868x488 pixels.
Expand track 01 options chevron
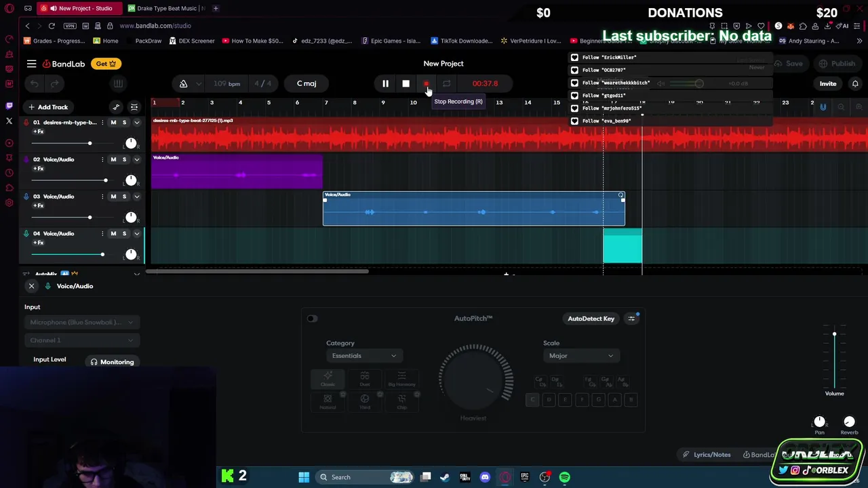point(136,123)
